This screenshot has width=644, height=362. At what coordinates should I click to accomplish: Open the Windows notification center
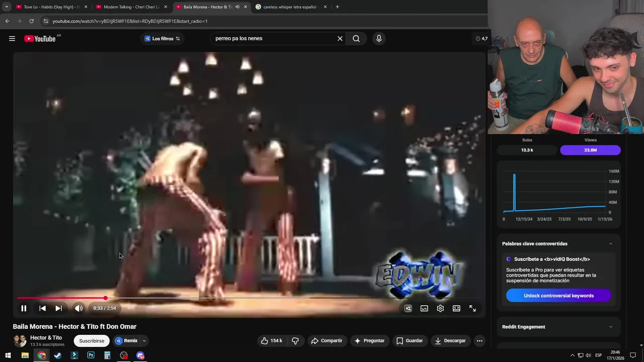coord(633,355)
